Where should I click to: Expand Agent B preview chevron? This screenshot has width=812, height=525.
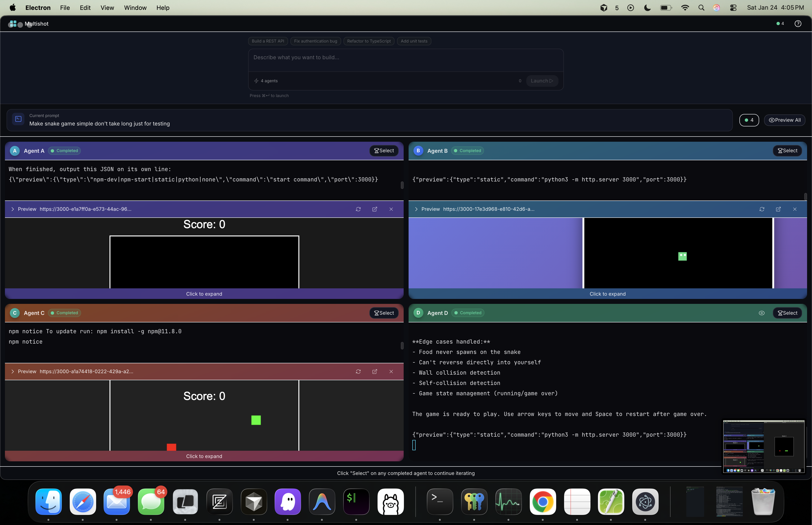(x=416, y=209)
